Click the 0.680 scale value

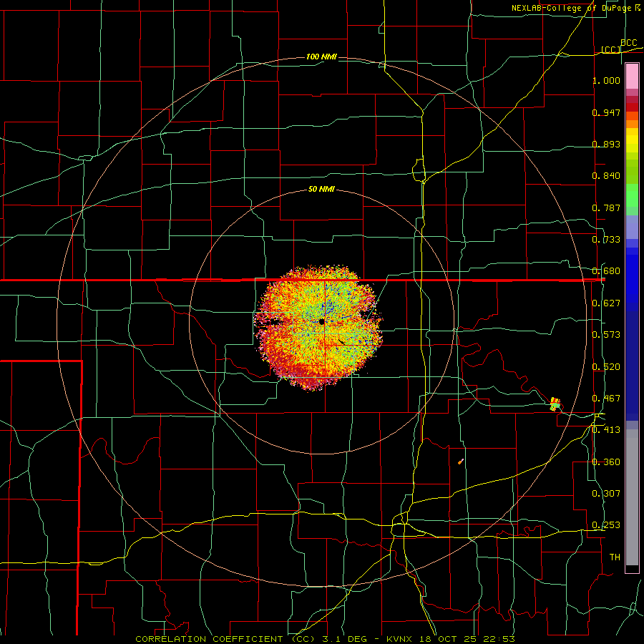pyautogui.click(x=606, y=271)
